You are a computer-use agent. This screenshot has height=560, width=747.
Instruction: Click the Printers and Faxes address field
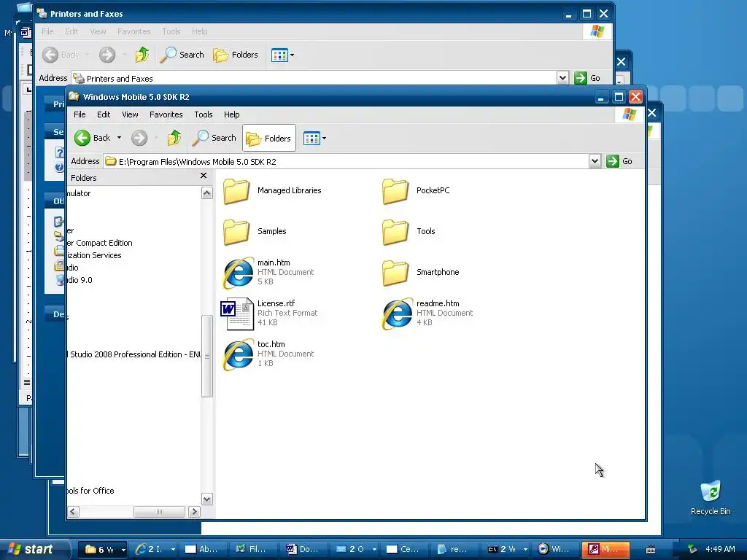tap(314, 79)
